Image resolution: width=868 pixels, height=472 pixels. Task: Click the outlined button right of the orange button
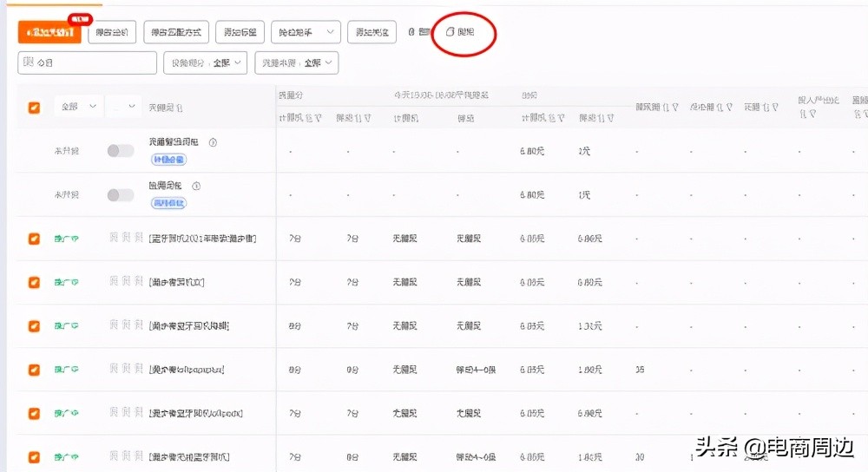point(112,32)
